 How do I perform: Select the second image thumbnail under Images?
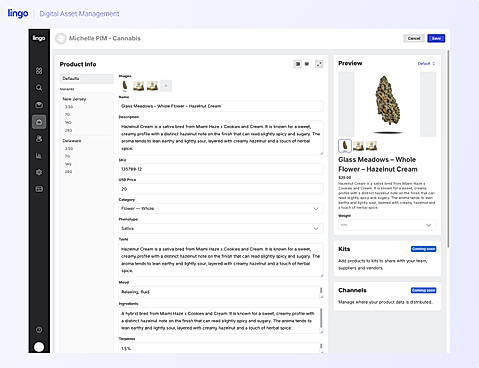click(x=139, y=86)
